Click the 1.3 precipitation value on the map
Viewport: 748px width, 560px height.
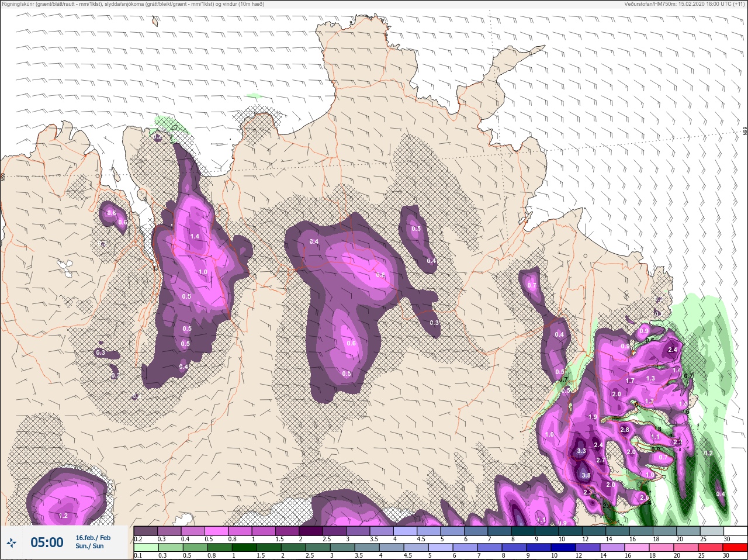(x=650, y=378)
